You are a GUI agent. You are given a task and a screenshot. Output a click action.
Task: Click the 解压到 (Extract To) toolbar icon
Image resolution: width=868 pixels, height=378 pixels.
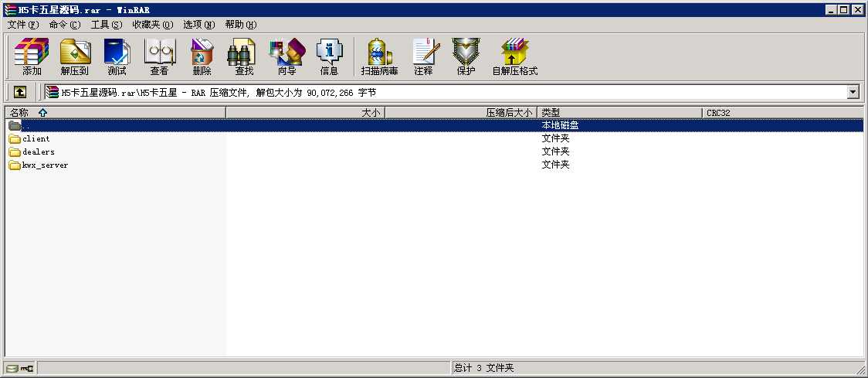(x=75, y=56)
